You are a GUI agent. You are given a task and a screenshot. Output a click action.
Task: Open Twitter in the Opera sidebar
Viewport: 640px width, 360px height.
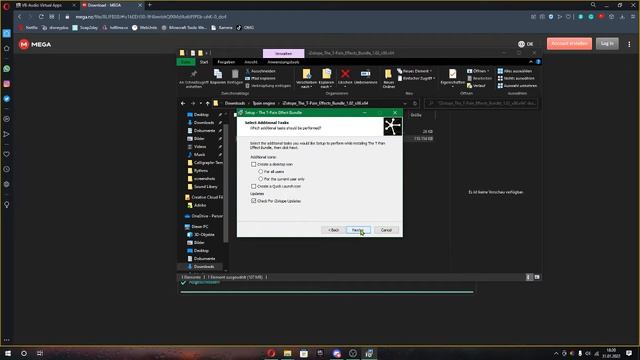[x=7, y=99]
